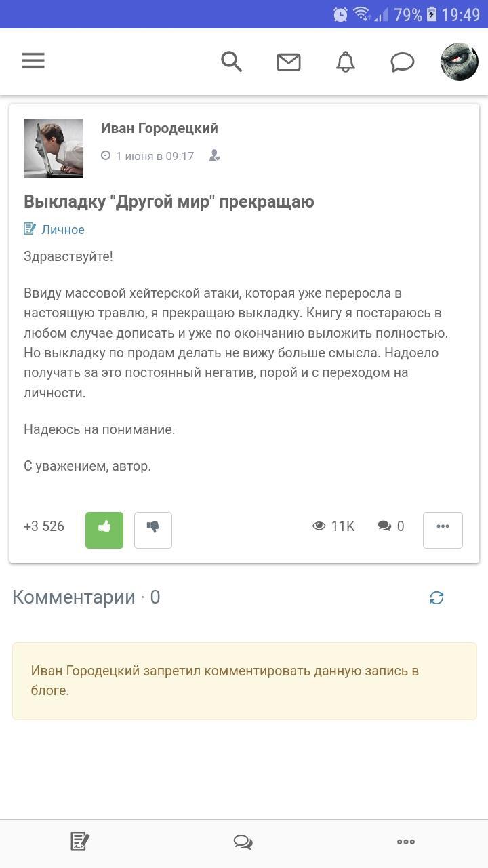488x868 pixels.
Task: Open notifications bell icon
Action: 346,62
